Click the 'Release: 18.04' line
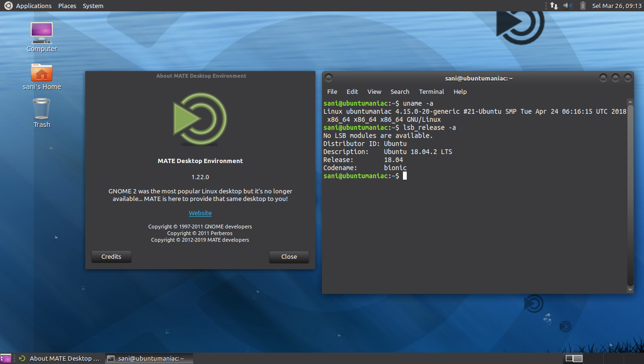 [363, 160]
